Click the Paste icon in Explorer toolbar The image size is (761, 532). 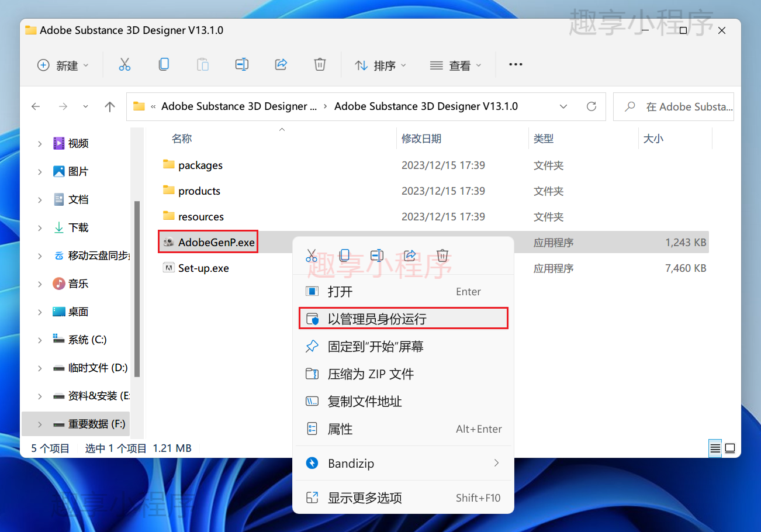pyautogui.click(x=203, y=64)
